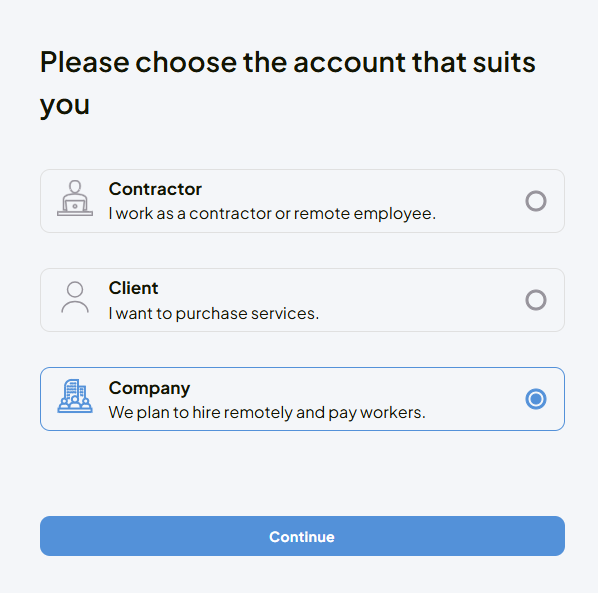This screenshot has height=593, width=598.
Task: Click the selected Company radio button
Action: 536,399
